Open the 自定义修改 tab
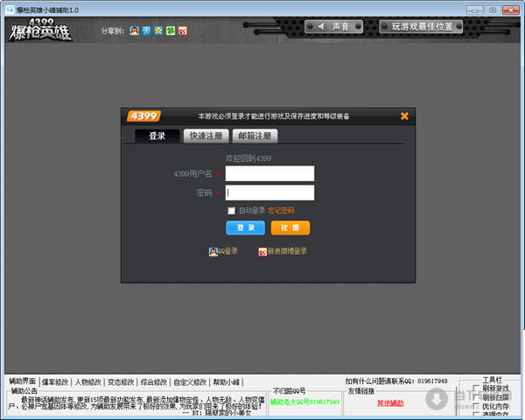 (x=190, y=382)
